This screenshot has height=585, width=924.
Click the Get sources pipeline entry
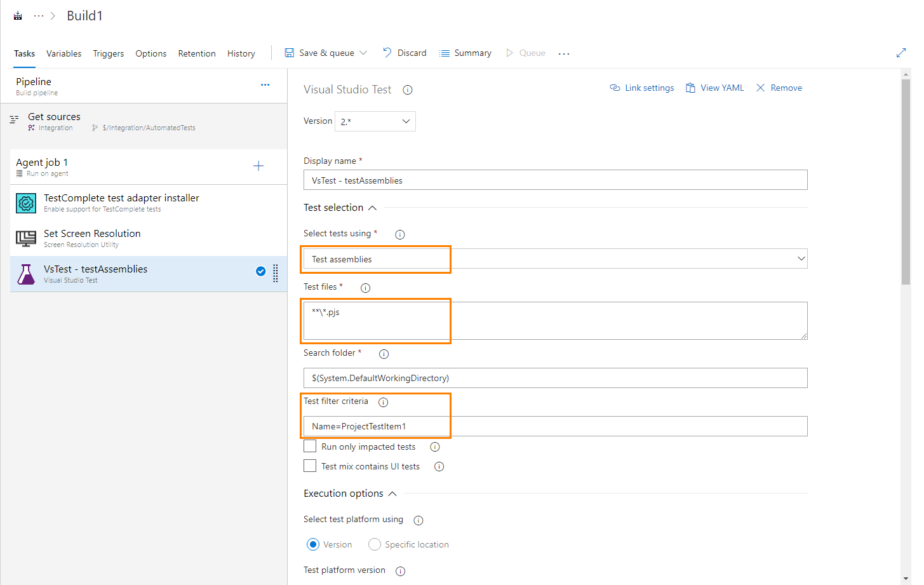tap(54, 117)
